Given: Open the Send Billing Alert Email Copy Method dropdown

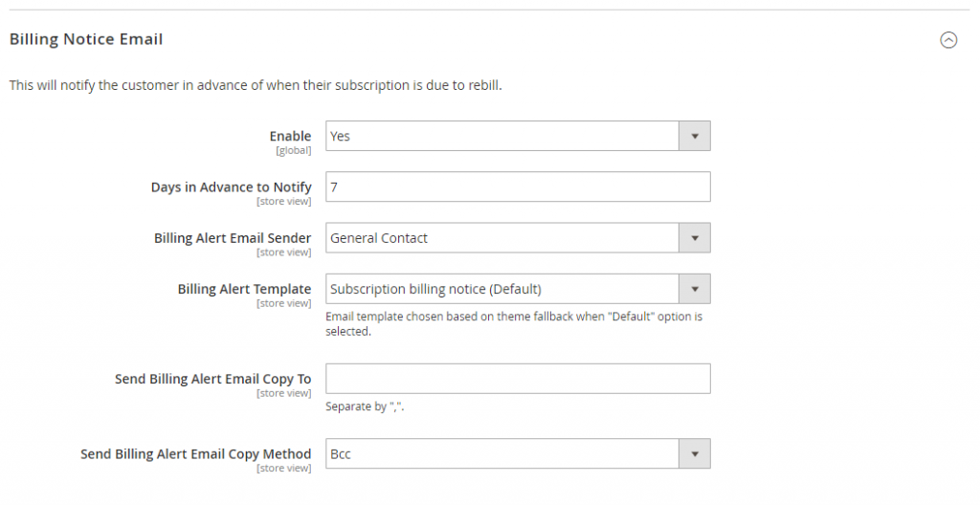Looking at the screenshot, I should click(x=517, y=454).
